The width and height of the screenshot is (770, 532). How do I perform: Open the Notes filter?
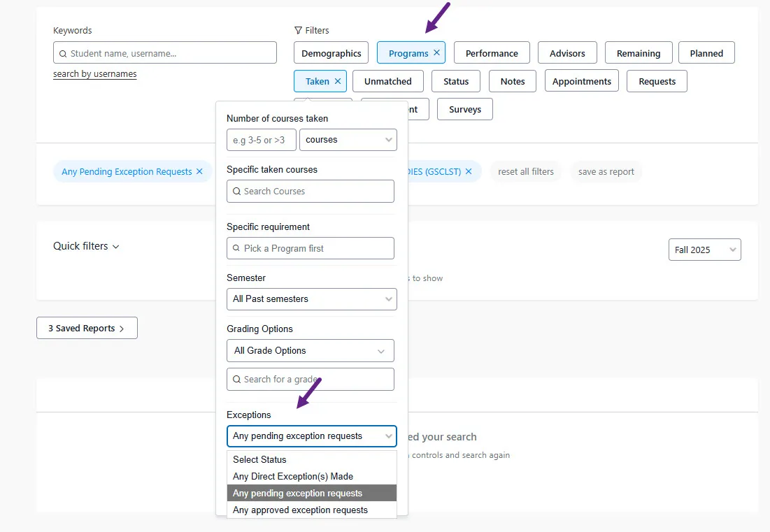[x=513, y=81]
